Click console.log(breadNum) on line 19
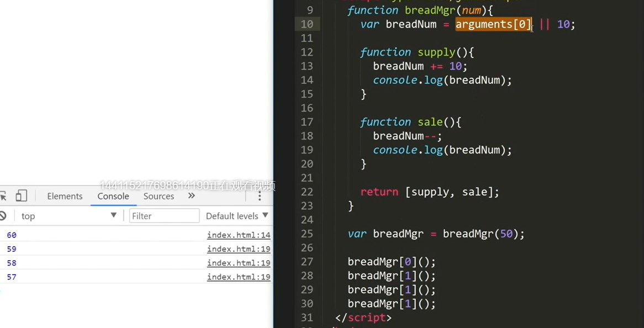This screenshot has height=328, width=644. 442,150
